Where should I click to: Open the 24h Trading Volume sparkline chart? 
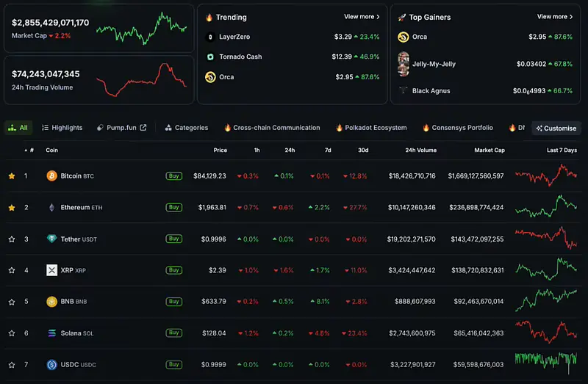(x=141, y=80)
